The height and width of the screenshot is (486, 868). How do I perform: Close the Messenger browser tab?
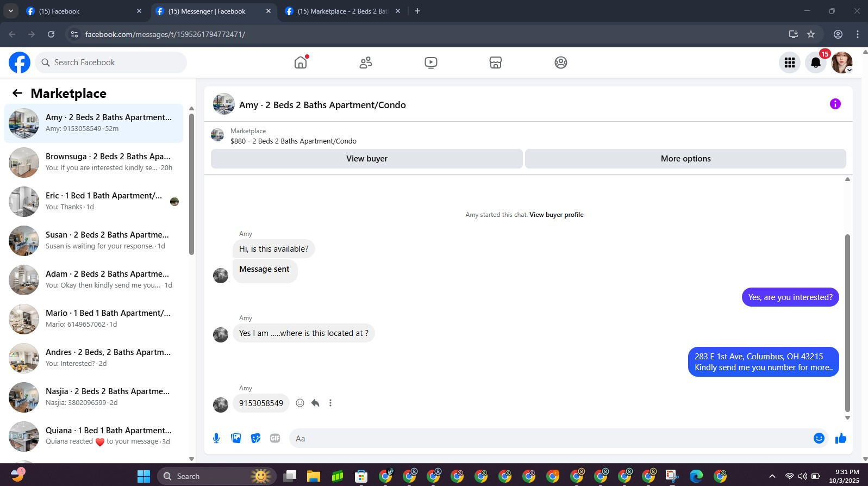coord(268,11)
